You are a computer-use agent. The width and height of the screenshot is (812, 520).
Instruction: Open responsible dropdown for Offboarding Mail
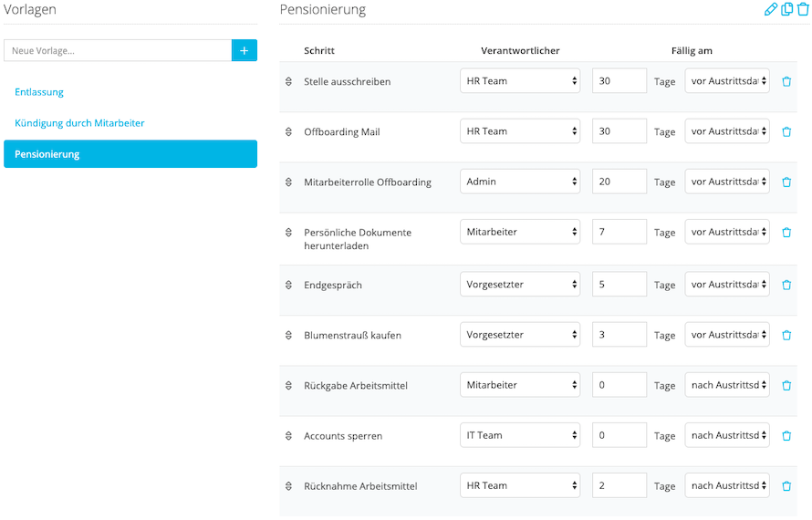coord(520,131)
